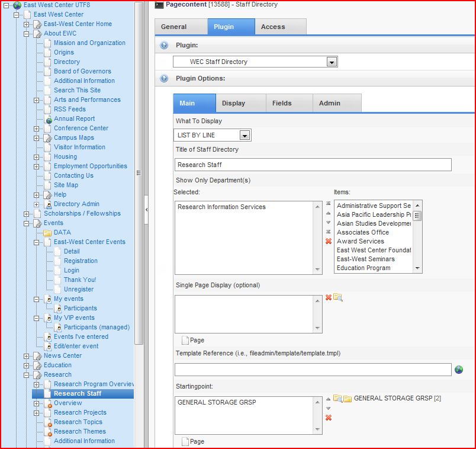Click the Title of Staff Directory field
Viewport: 476px width, 449px height.
(313, 165)
